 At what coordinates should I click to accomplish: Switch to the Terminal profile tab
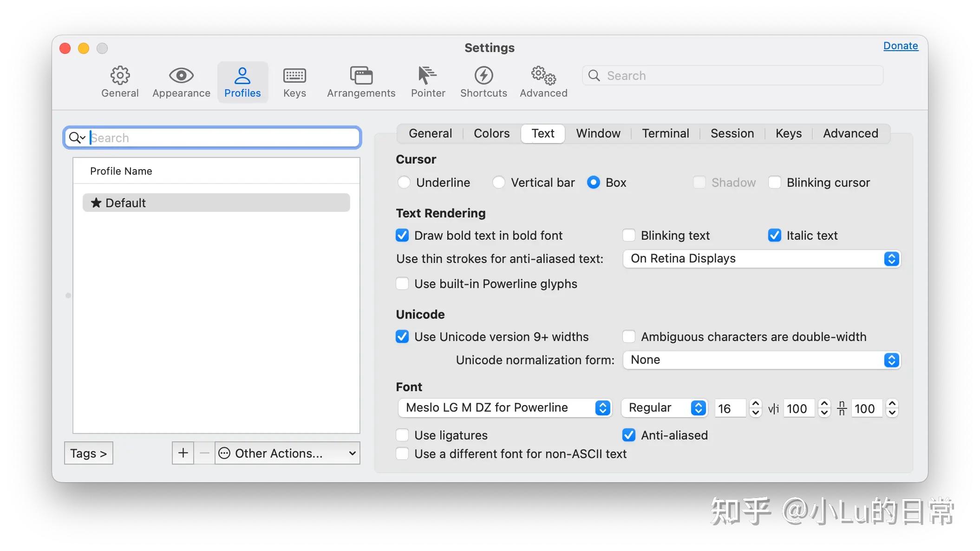[665, 134]
